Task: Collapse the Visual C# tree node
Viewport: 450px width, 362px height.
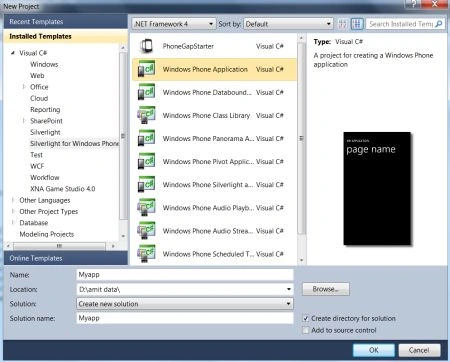Action: pos(13,53)
